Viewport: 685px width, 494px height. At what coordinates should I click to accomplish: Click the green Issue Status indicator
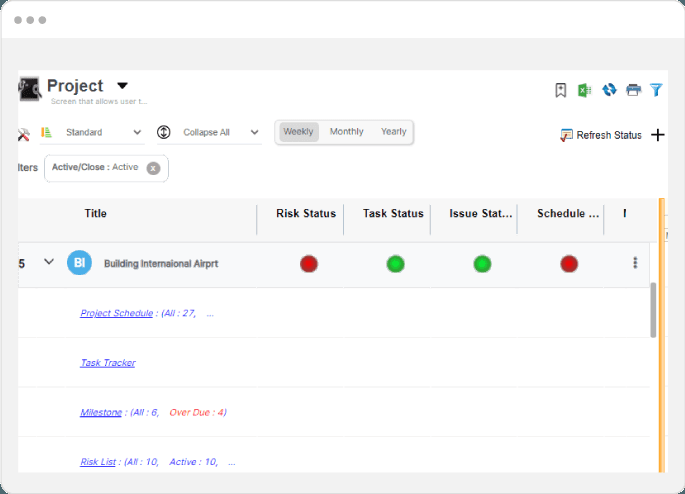(x=482, y=264)
